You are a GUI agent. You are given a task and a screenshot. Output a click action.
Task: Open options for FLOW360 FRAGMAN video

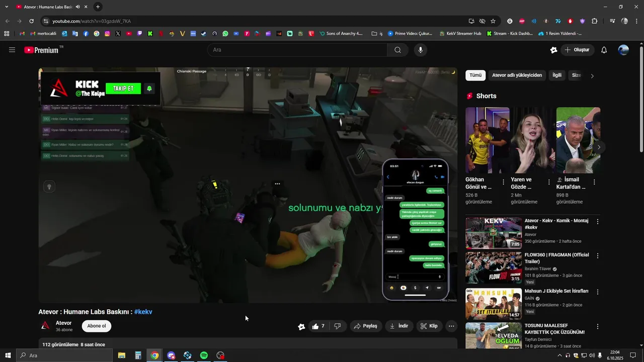point(598,256)
